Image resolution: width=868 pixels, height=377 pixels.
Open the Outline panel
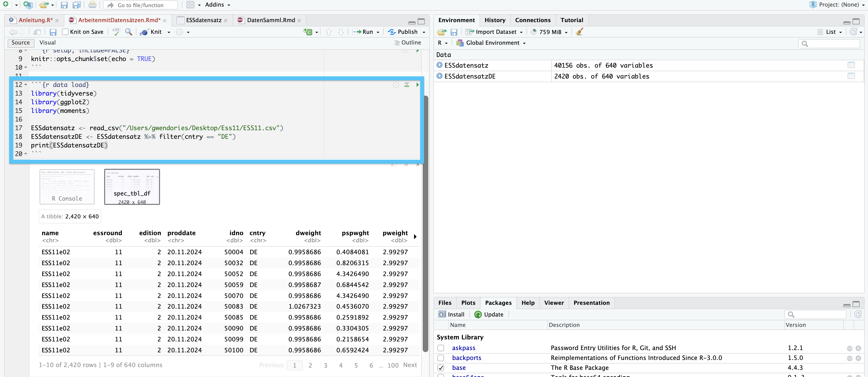(407, 42)
